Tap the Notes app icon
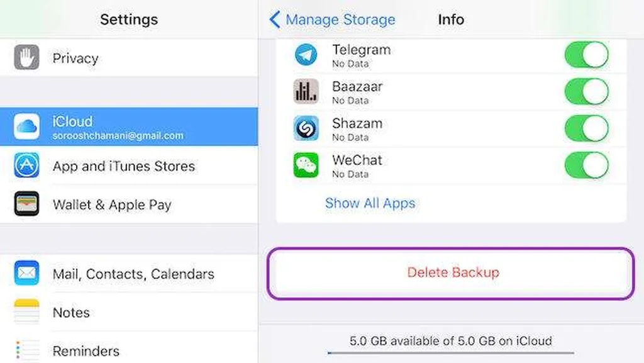The width and height of the screenshot is (644, 363). (26, 312)
